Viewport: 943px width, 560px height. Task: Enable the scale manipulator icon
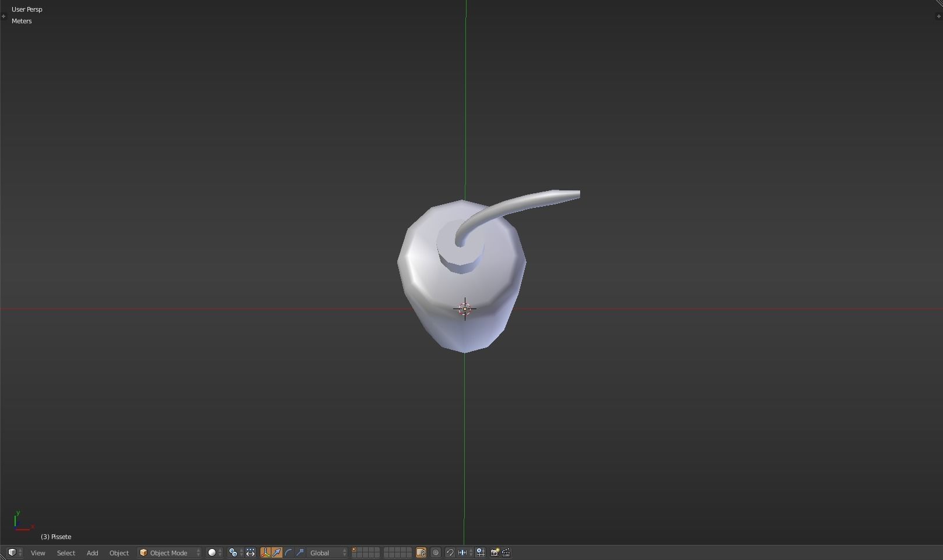[x=300, y=552]
